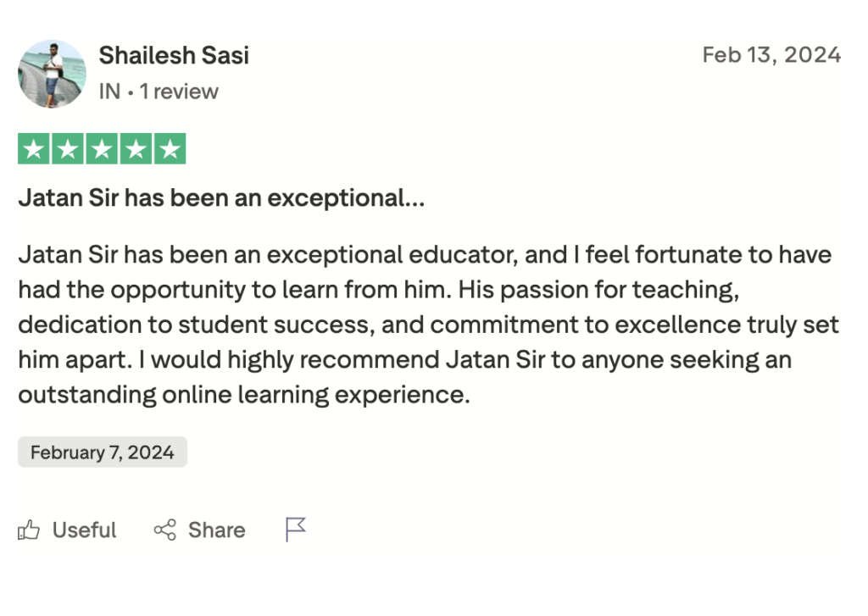Open the reviewer name Shailesh Sasi
Image resolution: width=868 pixels, height=616 pixels.
(174, 56)
